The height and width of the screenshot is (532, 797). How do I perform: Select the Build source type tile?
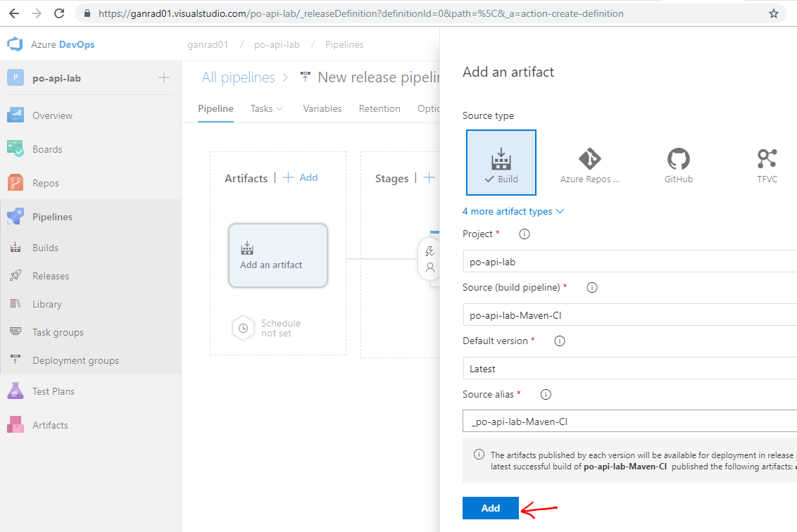point(501,163)
